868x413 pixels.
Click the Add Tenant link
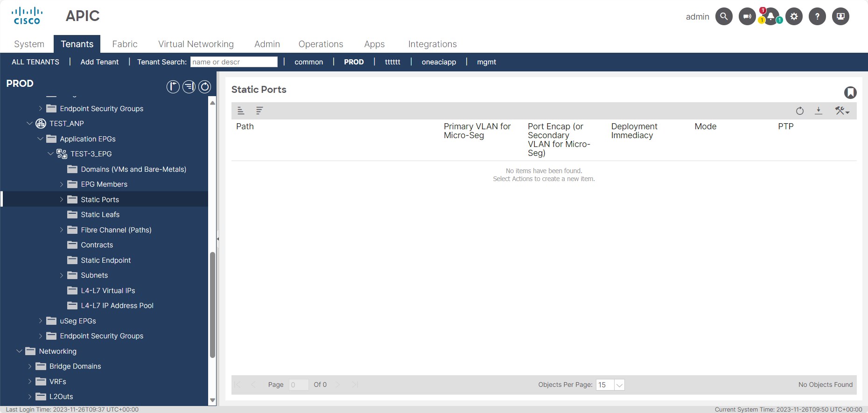click(x=99, y=62)
